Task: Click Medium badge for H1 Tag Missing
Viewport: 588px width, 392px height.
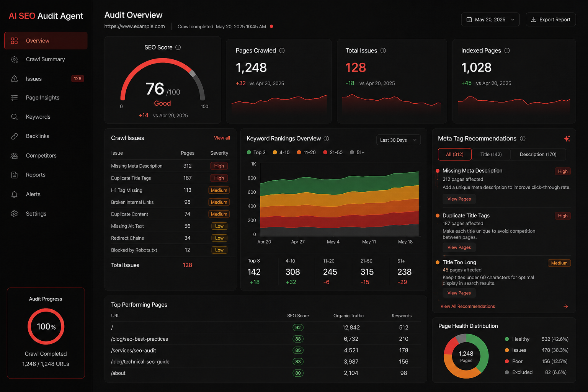Action: click(219, 190)
